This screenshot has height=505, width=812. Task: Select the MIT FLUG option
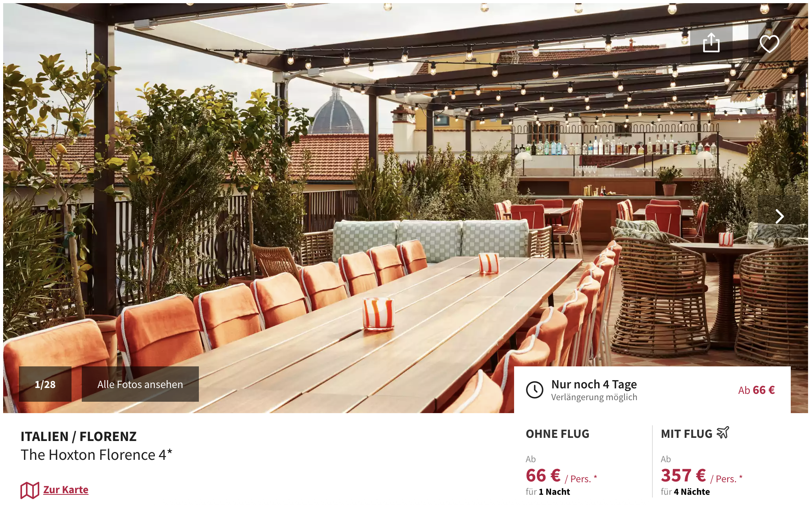pyautogui.click(x=687, y=434)
